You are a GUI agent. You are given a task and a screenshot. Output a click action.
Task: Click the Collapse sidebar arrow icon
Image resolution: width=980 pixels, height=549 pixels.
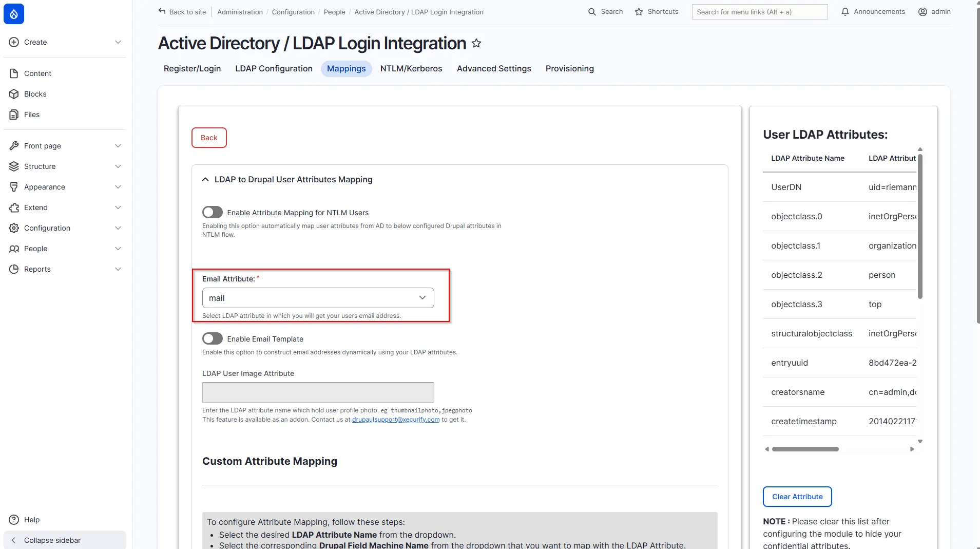[x=13, y=540]
